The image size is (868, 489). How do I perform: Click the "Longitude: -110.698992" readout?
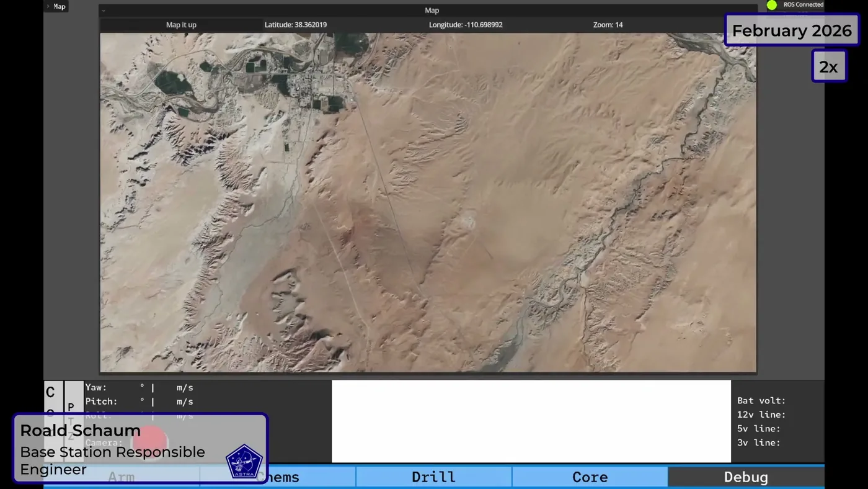[466, 25]
